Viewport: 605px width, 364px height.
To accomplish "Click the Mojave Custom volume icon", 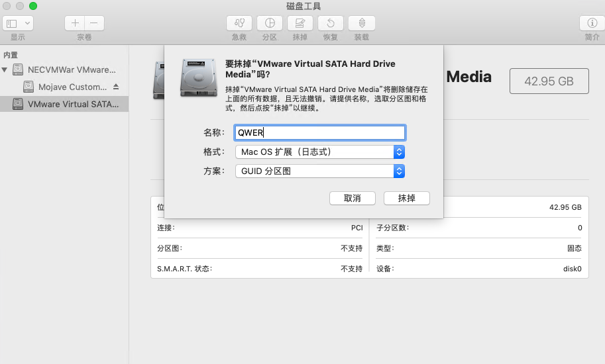I will [28, 87].
